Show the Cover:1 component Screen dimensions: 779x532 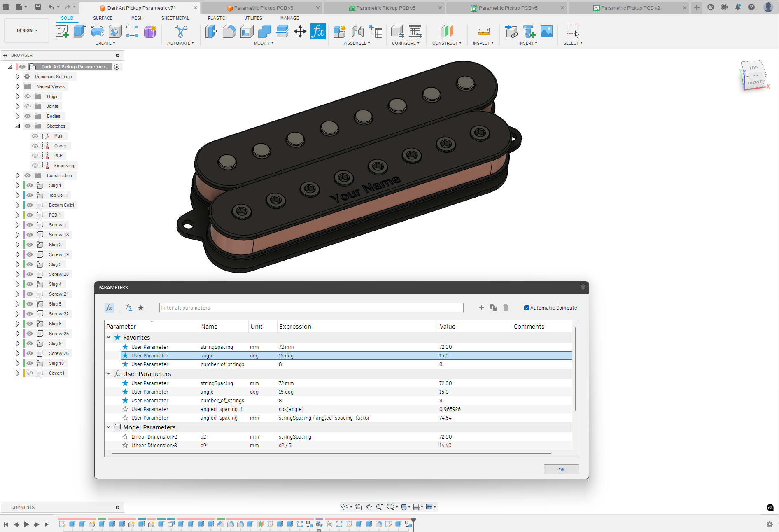[x=30, y=373]
